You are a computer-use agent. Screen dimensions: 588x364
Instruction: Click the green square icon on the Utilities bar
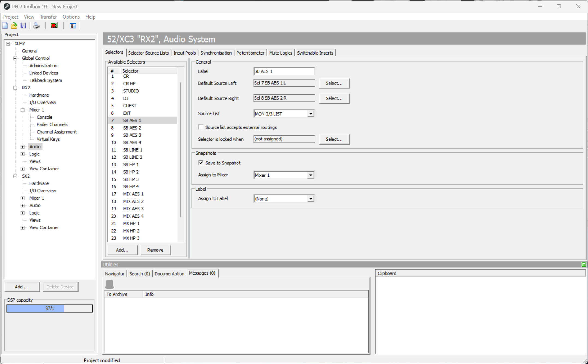584,264
